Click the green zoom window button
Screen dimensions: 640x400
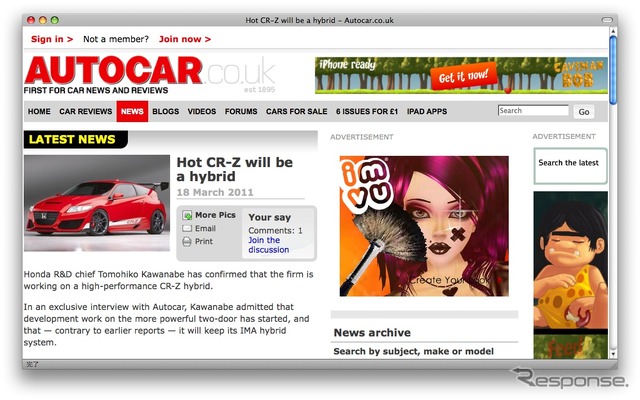[x=55, y=20]
